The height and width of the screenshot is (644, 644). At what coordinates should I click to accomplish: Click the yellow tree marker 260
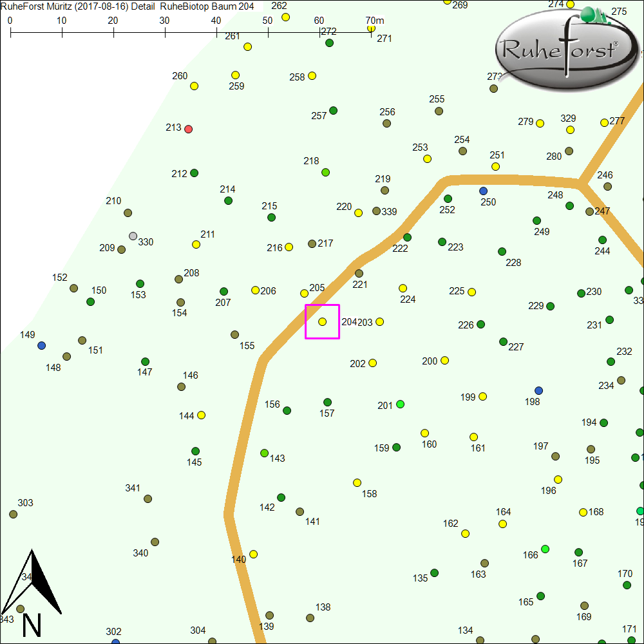(x=194, y=86)
